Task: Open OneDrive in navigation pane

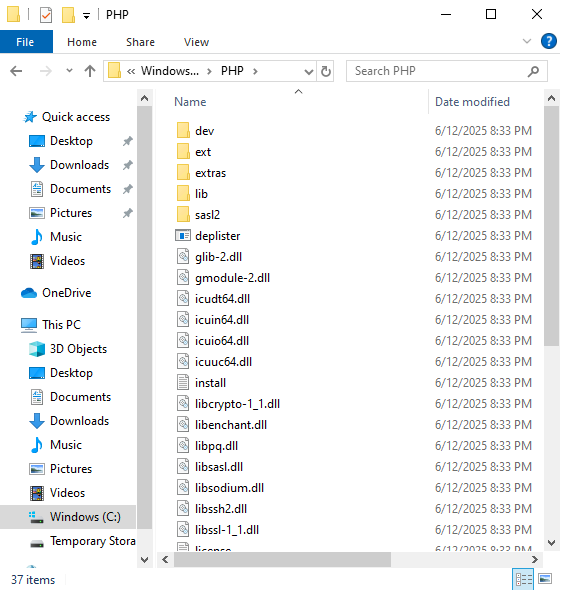Action: pyautogui.click(x=67, y=293)
